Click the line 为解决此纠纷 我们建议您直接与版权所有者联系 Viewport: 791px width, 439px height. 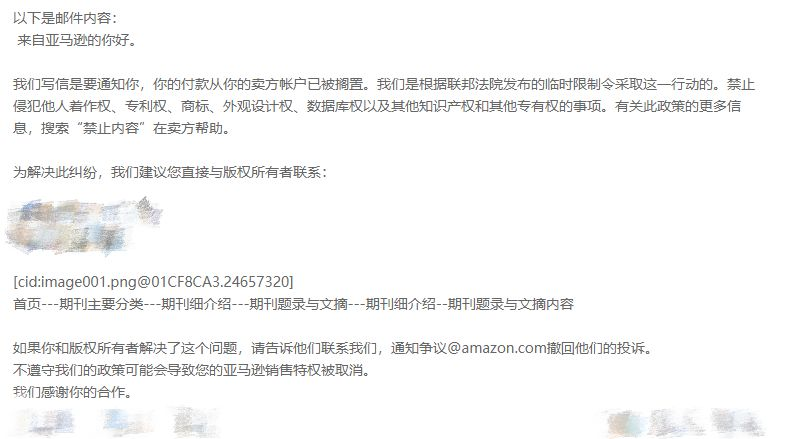click(x=171, y=173)
